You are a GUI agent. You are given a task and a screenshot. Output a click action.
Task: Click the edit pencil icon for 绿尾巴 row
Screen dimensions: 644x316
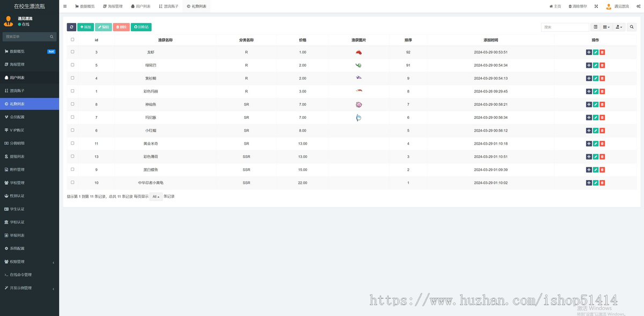pyautogui.click(x=596, y=65)
